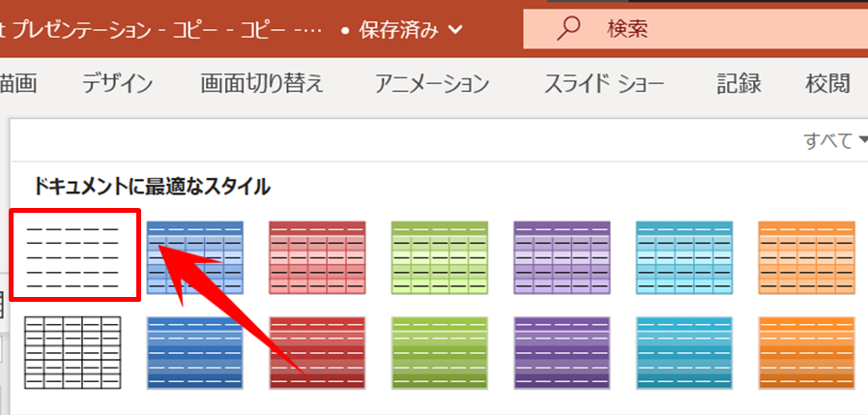This screenshot has width=868, height=415.
Task: Choose teal banded table style with gridlines
Action: (684, 257)
